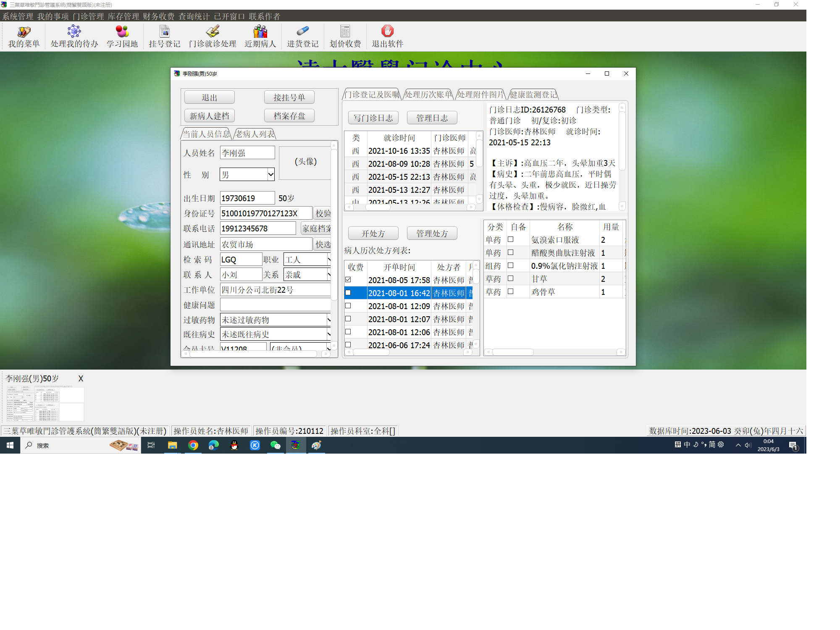Open 财务收费 menu
Viewport: 840px width, 630px height.
click(159, 16)
